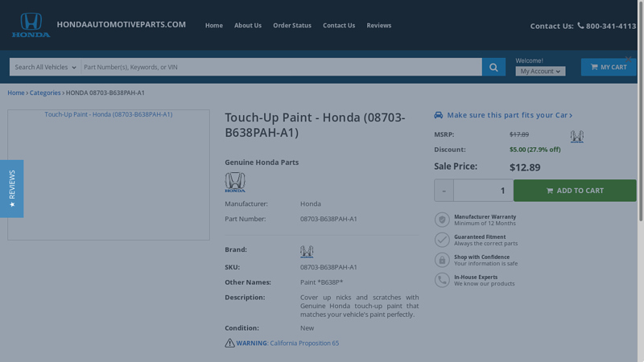The width and height of the screenshot is (644, 362).
Task: Click the struck-through MSRP $17.89
Action: [x=519, y=134]
